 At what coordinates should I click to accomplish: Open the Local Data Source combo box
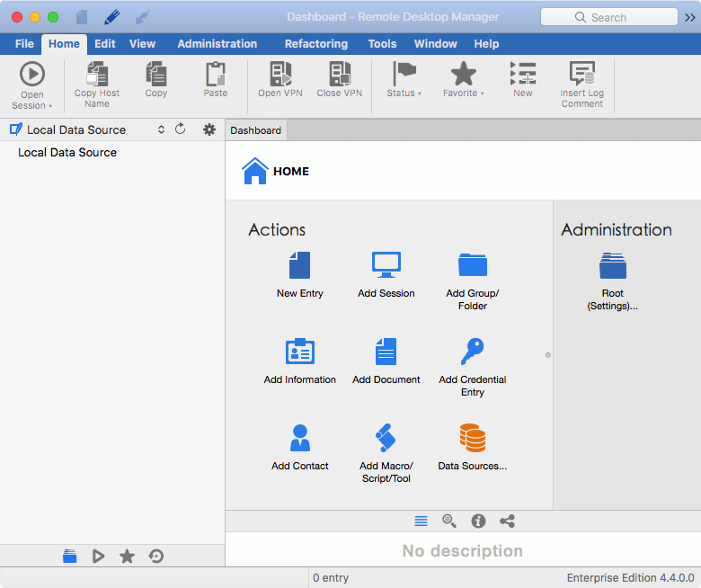click(87, 129)
